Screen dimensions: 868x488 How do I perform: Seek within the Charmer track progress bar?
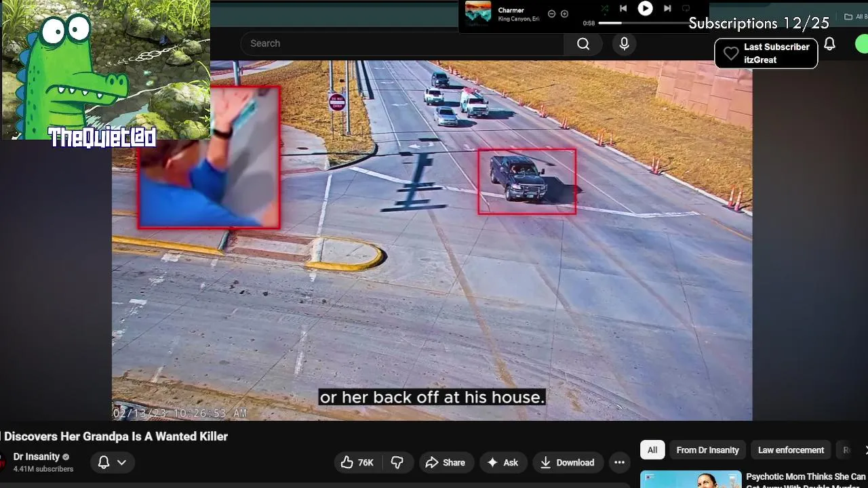(x=643, y=23)
